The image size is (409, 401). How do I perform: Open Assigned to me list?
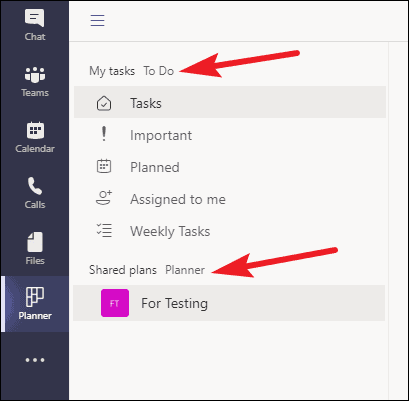click(230, 199)
